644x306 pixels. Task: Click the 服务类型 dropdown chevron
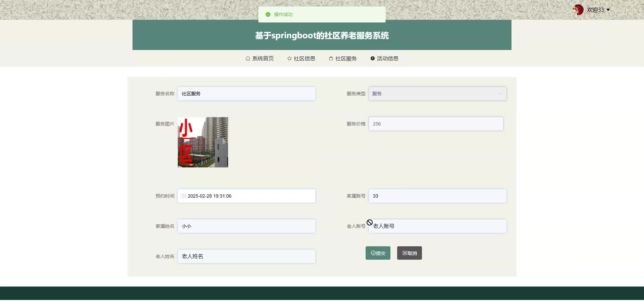[500, 94]
